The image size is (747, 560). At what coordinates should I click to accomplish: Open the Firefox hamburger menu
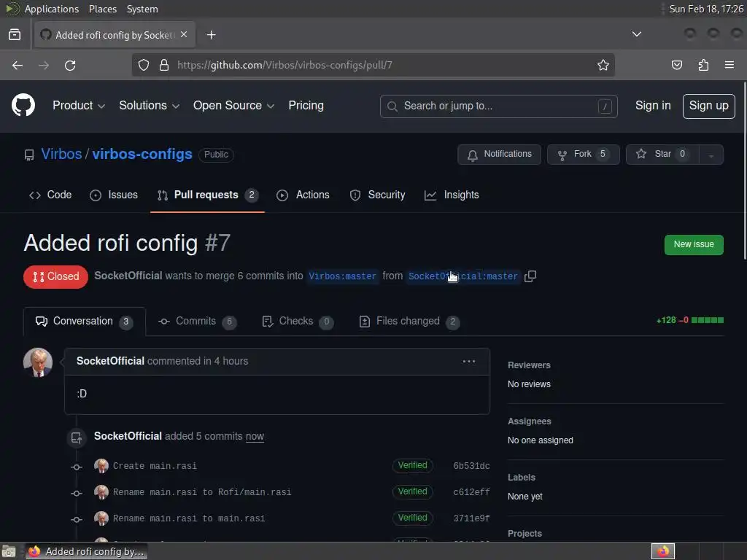(x=729, y=65)
